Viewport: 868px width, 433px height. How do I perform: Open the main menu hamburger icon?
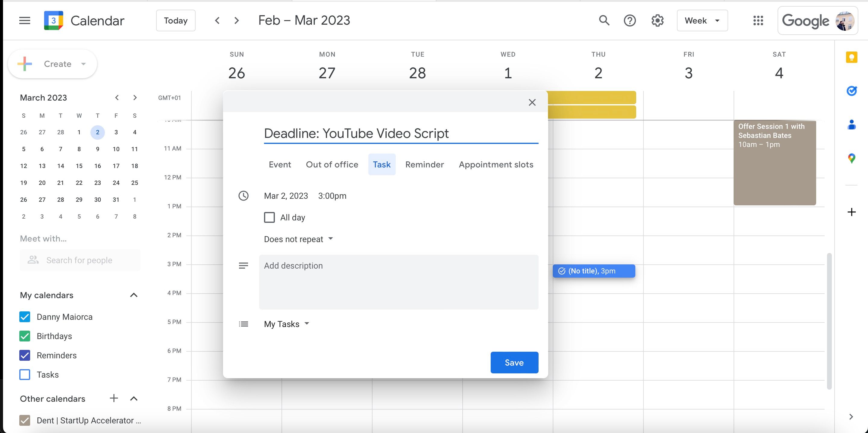pos(25,21)
